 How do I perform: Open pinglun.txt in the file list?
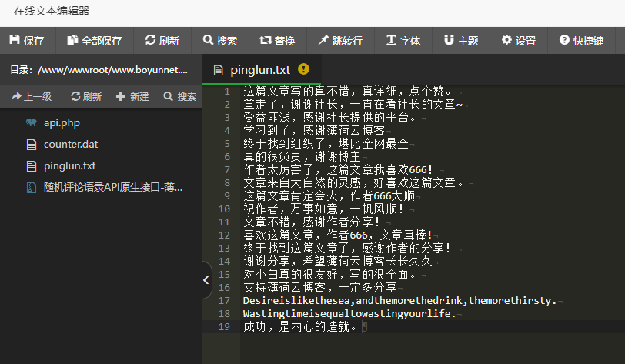click(x=69, y=166)
